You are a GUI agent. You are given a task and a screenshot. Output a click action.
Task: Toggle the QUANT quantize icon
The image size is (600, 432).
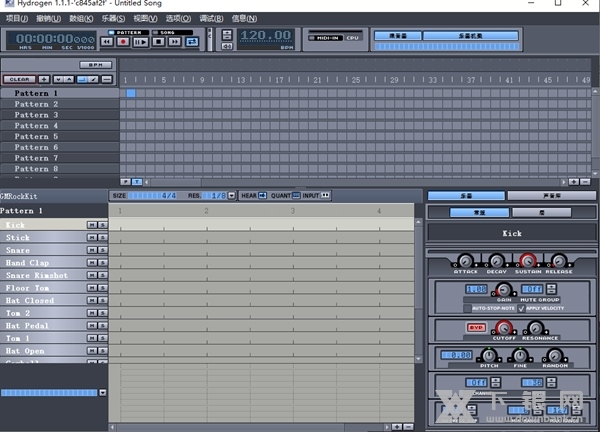click(x=295, y=195)
